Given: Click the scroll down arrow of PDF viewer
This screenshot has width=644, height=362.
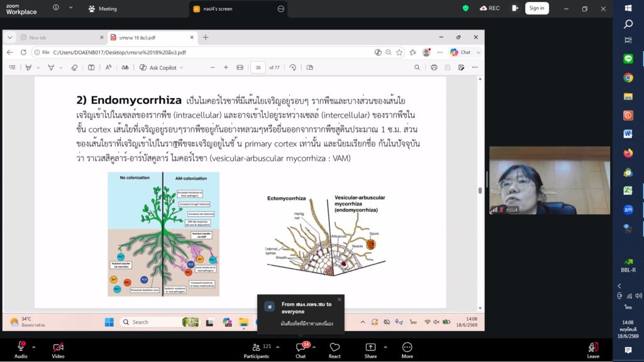Looking at the screenshot, I should 480,308.
